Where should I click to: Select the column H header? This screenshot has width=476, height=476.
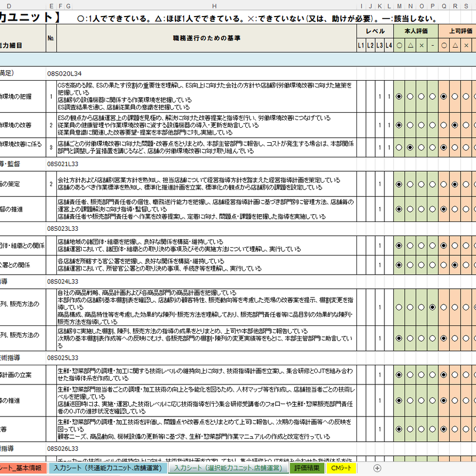[x=214, y=6]
